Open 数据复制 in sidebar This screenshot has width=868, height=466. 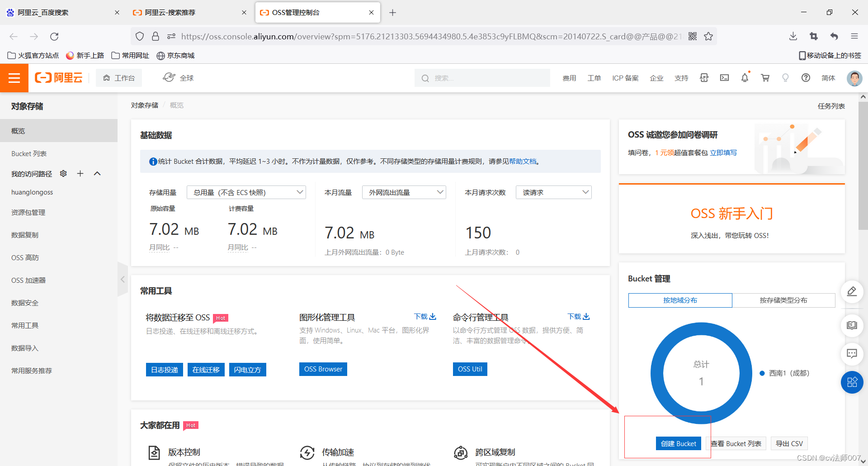[25, 235]
